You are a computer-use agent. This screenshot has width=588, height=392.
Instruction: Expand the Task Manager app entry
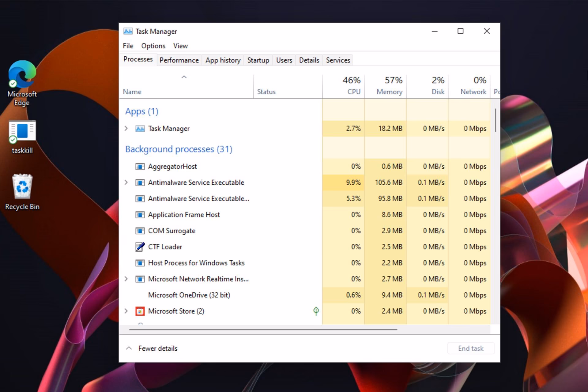pos(126,129)
